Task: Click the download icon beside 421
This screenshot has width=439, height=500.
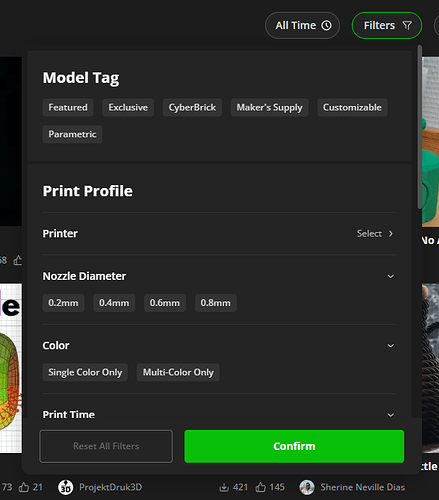Action: (x=224, y=487)
